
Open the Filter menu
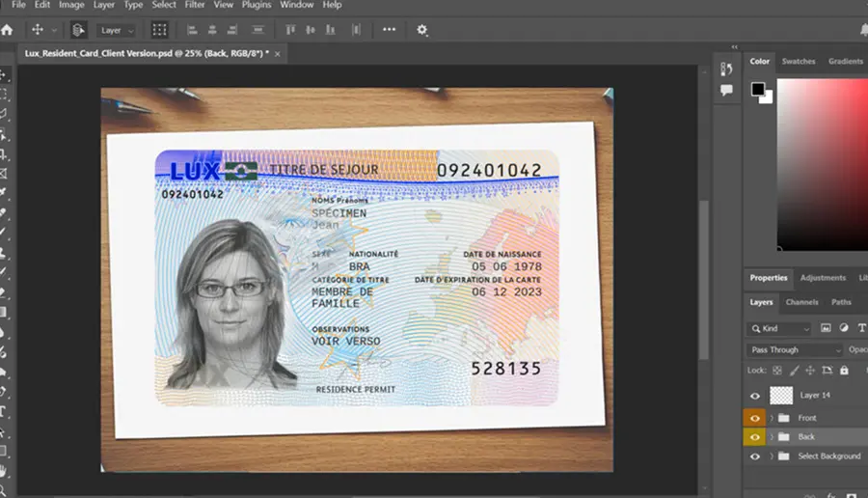pos(194,5)
